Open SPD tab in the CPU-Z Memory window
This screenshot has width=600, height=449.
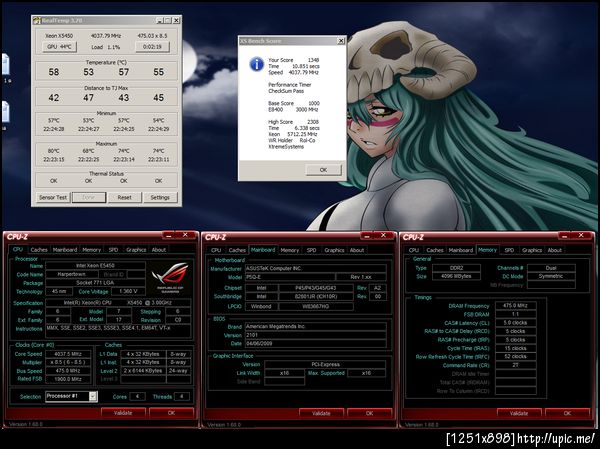click(509, 250)
